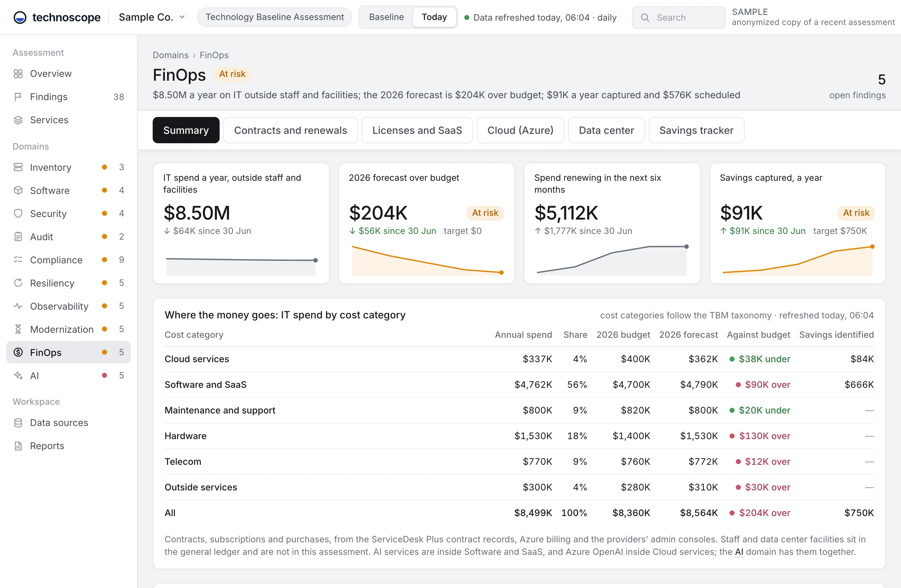The height and width of the screenshot is (588, 901).
Task: Click the Security shield icon
Action: [18, 213]
